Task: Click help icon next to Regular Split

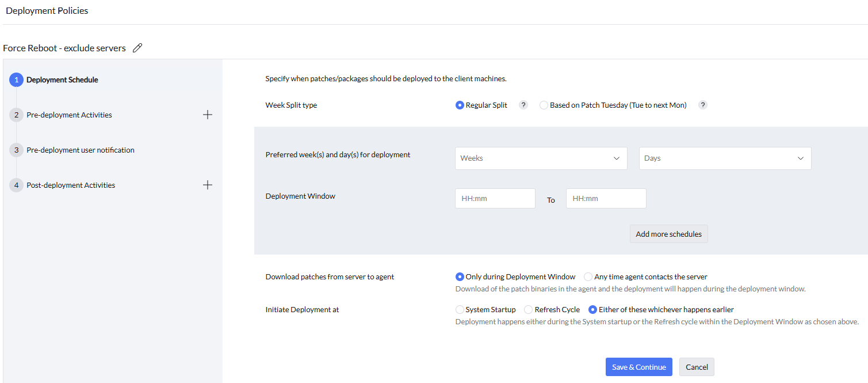Action: (x=523, y=105)
